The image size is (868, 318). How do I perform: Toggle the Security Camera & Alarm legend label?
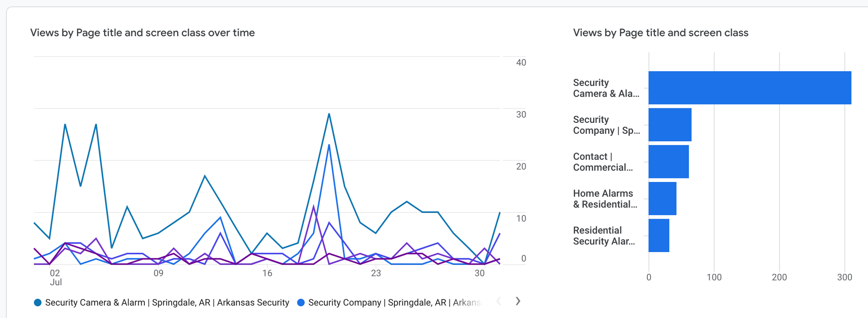point(167,303)
